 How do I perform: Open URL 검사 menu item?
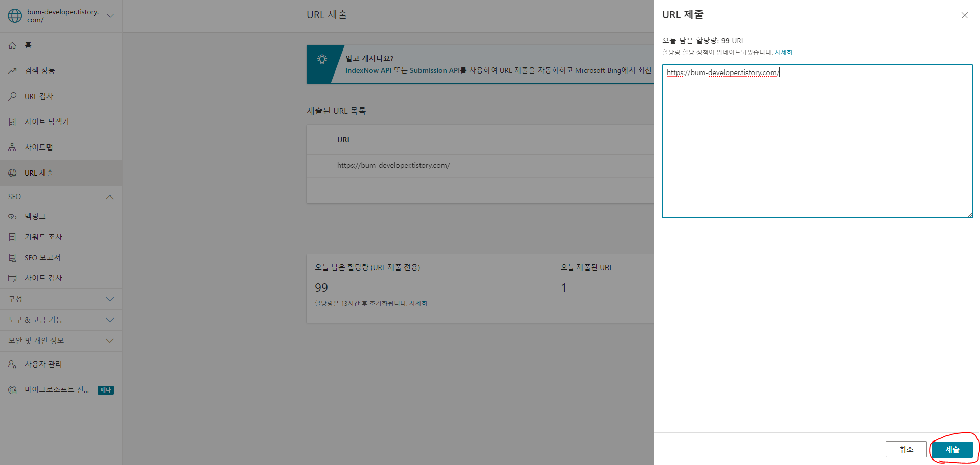pyautogui.click(x=61, y=96)
